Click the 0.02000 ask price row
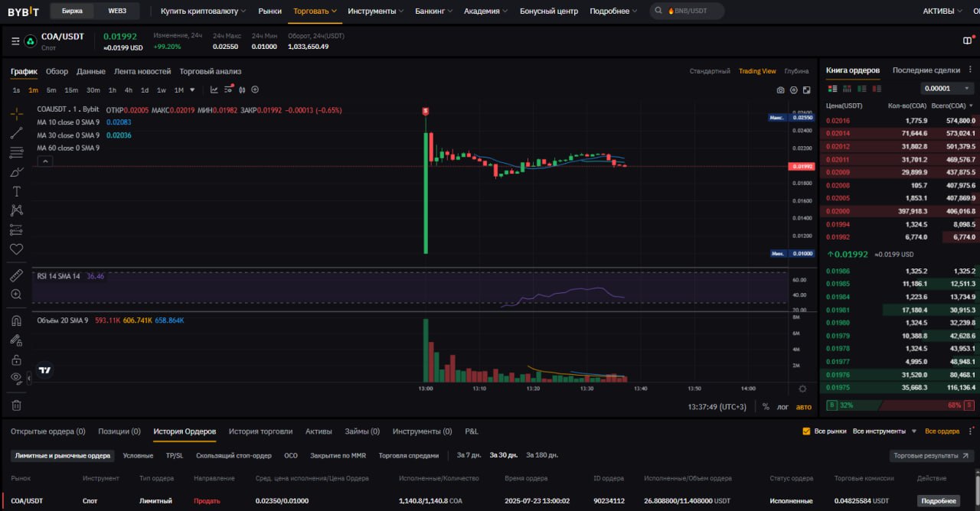Viewport: 980px width, 511px height. [x=900, y=211]
